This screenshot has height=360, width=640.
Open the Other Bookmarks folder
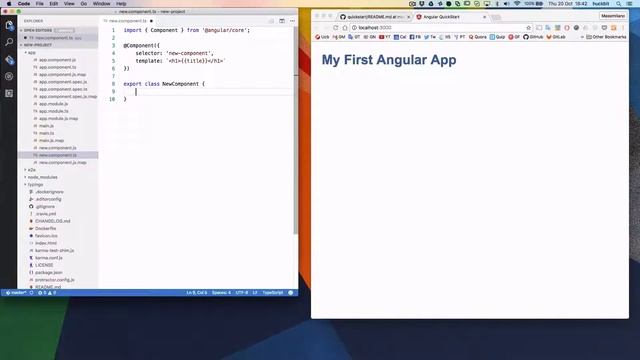[x=606, y=37]
